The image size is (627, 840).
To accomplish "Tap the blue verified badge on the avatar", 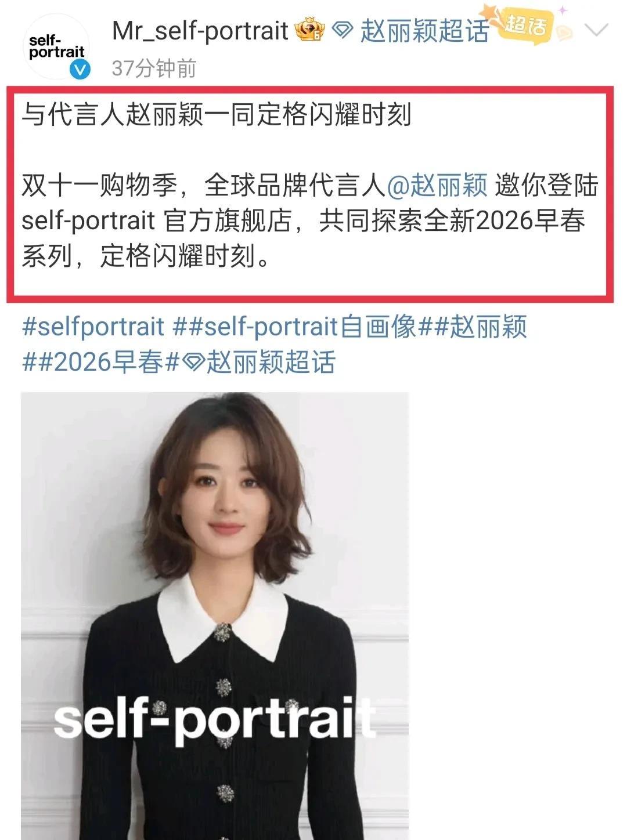I will (x=80, y=71).
